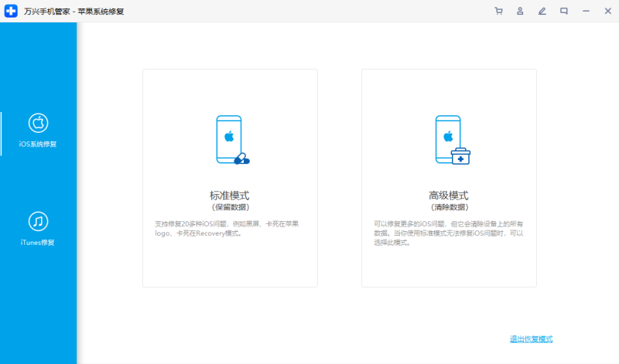Screen dimensions: 619x364
Task: Choose 高级模式 title
Action: 449,196
